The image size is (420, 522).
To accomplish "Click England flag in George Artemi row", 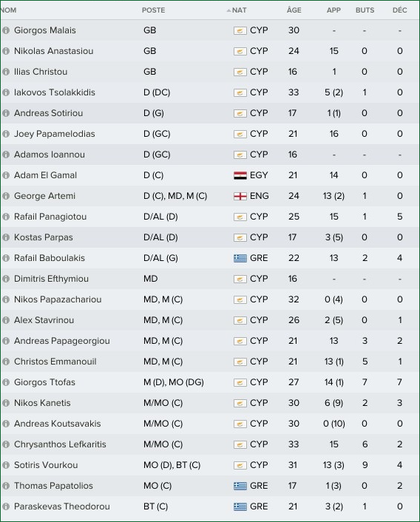I will point(240,196).
